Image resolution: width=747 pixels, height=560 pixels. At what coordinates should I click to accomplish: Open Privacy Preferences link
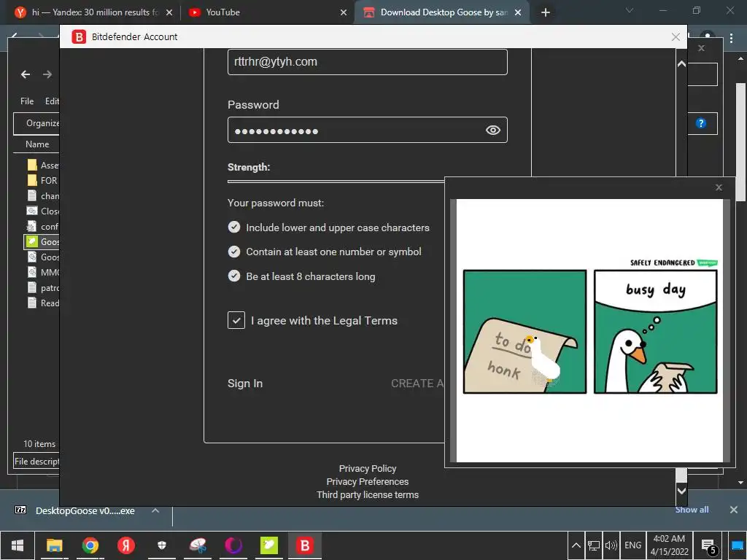368,481
